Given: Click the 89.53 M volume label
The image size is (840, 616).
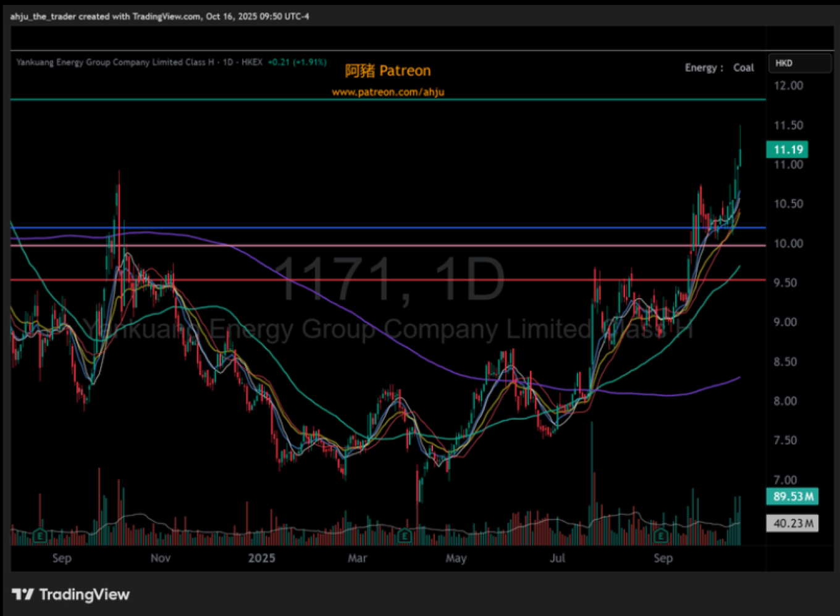Looking at the screenshot, I should pyautogui.click(x=792, y=496).
